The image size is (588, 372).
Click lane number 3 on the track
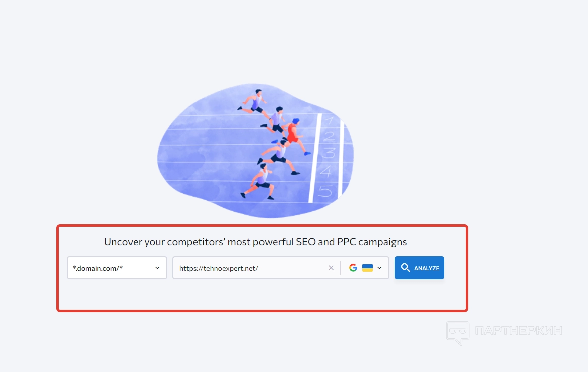click(x=328, y=153)
